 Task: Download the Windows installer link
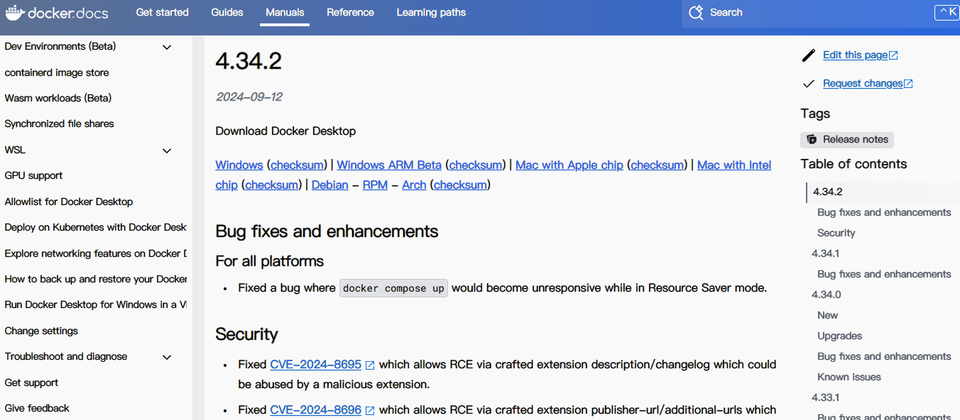[x=239, y=165]
